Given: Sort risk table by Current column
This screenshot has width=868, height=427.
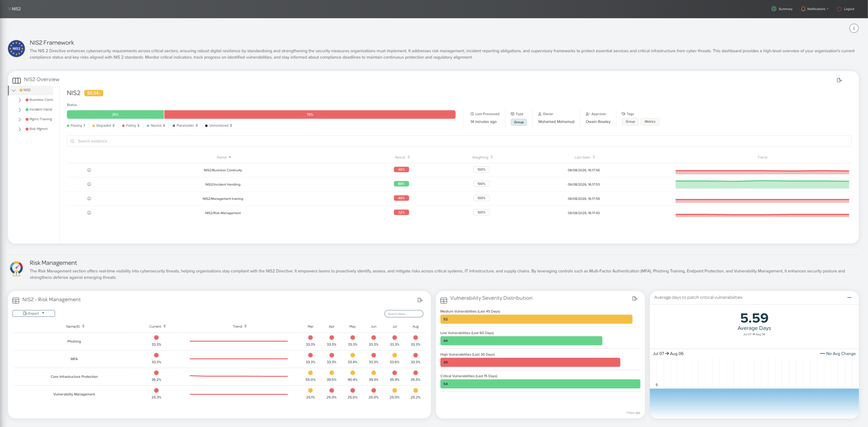Looking at the screenshot, I should click(x=157, y=326).
